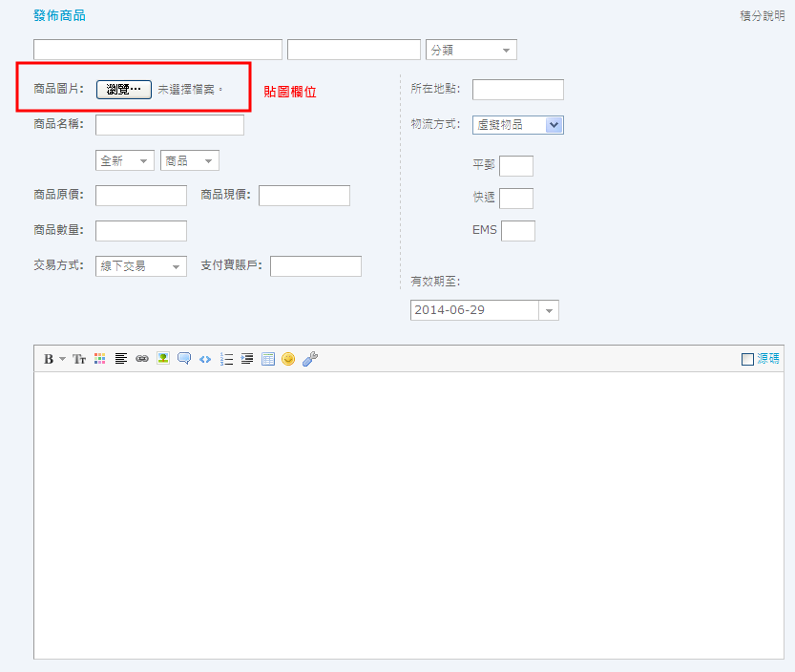
Task: Insert a quote with speech bubble icon
Action: pos(184,359)
